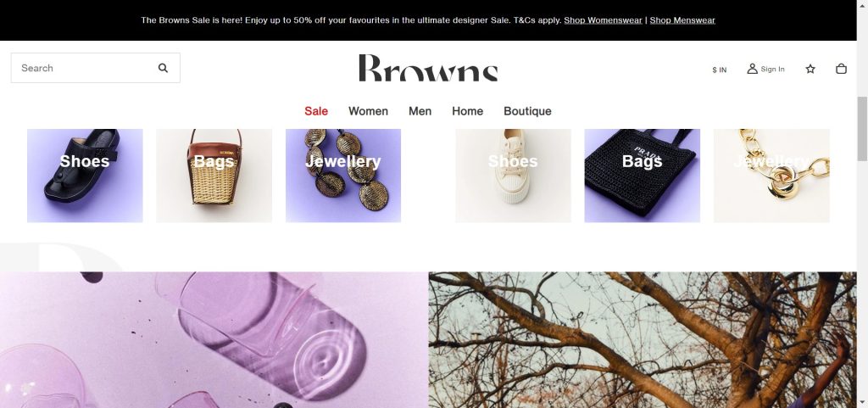Open the Women menu
868x408 pixels.
pos(368,111)
